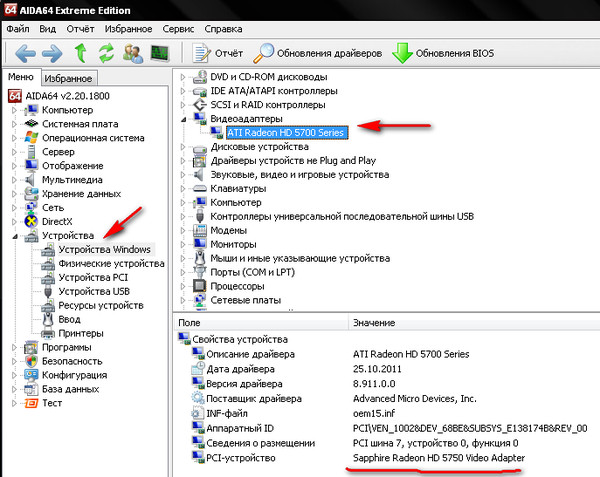Select ATI Radeon HD 5700 Series device
The image size is (600, 477).
287,133
